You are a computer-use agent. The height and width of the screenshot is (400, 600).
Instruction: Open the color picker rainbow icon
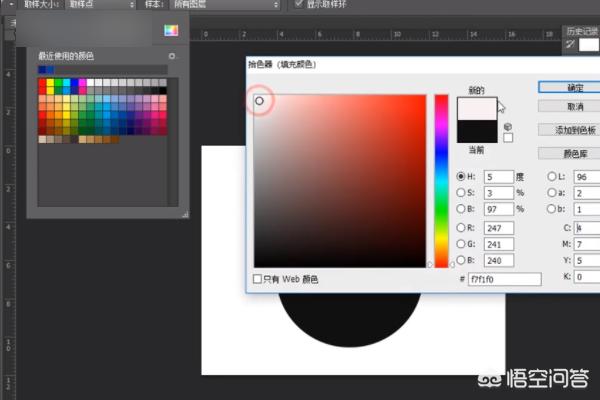171,30
